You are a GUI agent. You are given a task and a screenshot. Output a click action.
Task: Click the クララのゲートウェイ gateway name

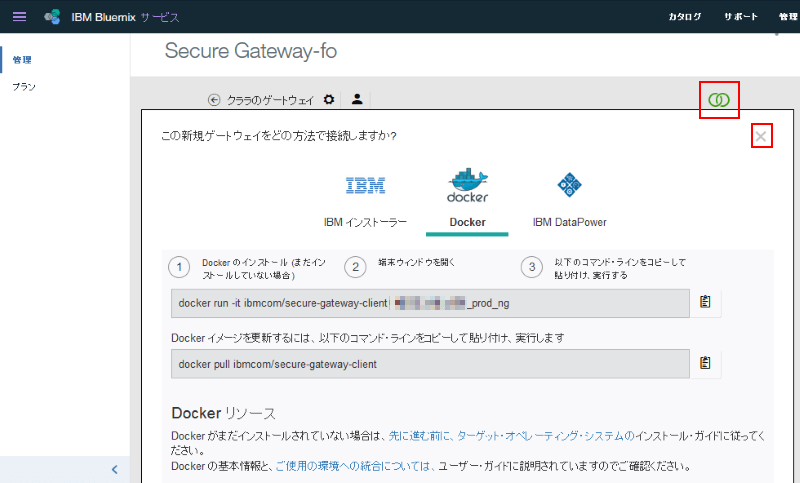(x=270, y=100)
